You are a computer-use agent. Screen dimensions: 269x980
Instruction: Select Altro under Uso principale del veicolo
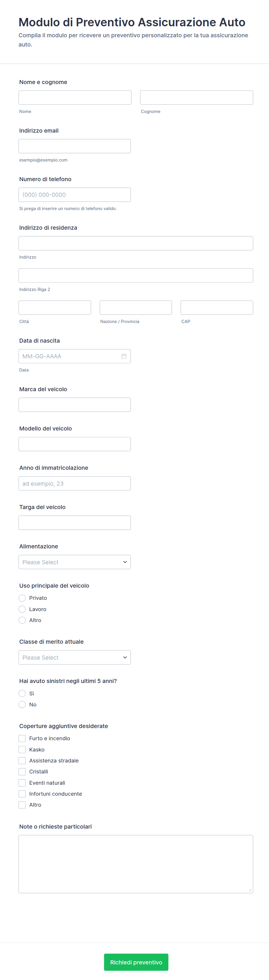pyautogui.click(x=22, y=620)
